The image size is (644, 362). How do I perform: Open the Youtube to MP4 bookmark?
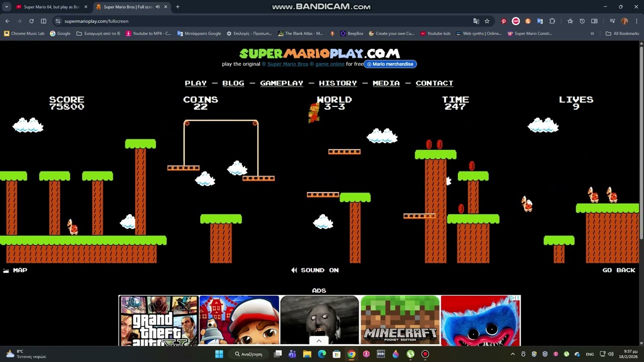click(148, 34)
